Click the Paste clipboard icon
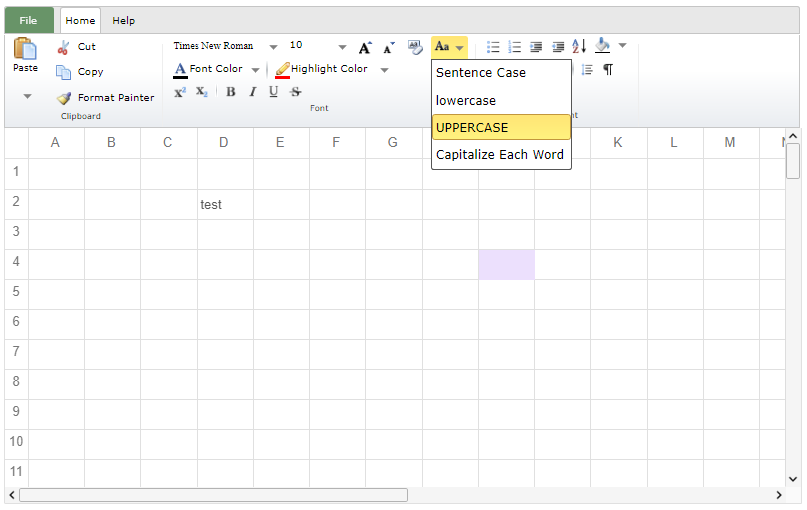The image size is (807, 510). [25, 48]
